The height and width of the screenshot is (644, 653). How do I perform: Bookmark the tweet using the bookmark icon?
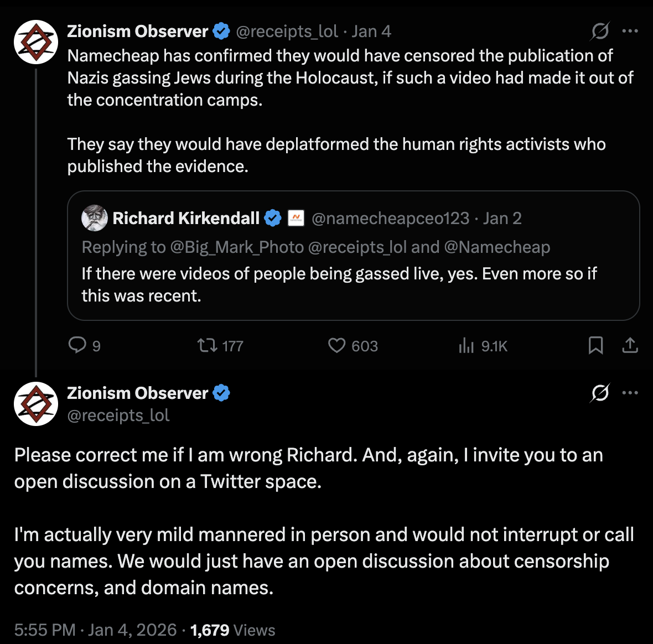pyautogui.click(x=596, y=345)
